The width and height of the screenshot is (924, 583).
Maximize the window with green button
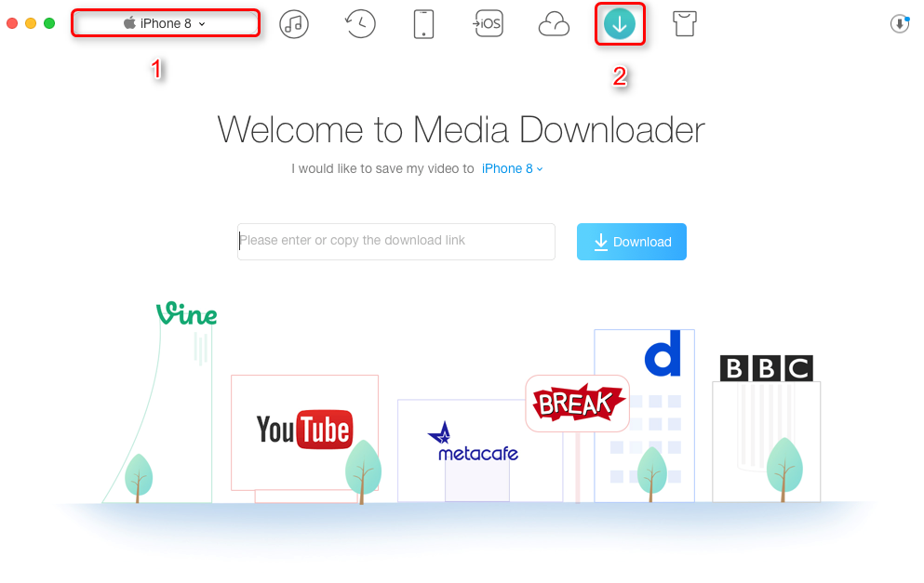click(49, 23)
